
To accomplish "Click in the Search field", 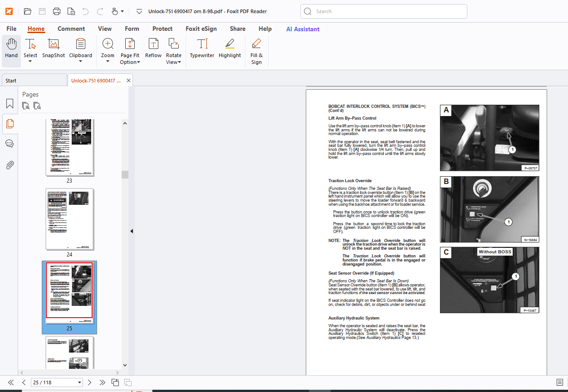I will click(x=383, y=11).
